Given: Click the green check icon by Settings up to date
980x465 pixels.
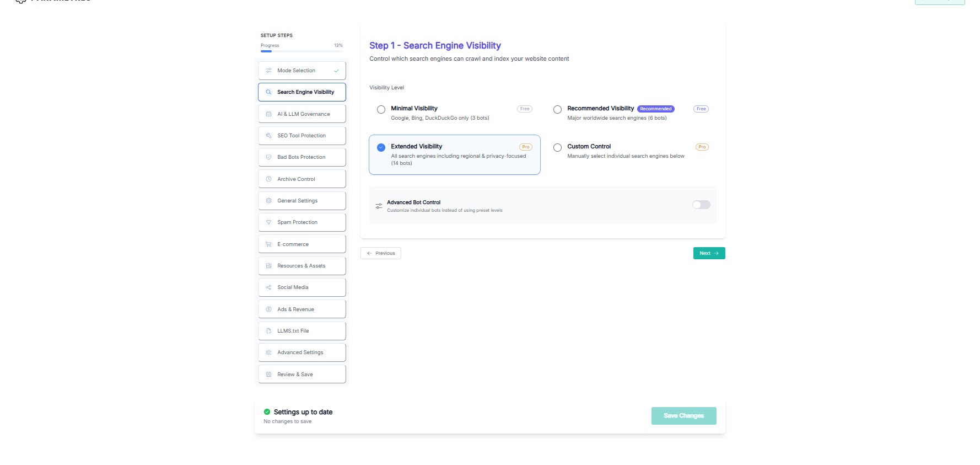Looking at the screenshot, I should tap(267, 412).
